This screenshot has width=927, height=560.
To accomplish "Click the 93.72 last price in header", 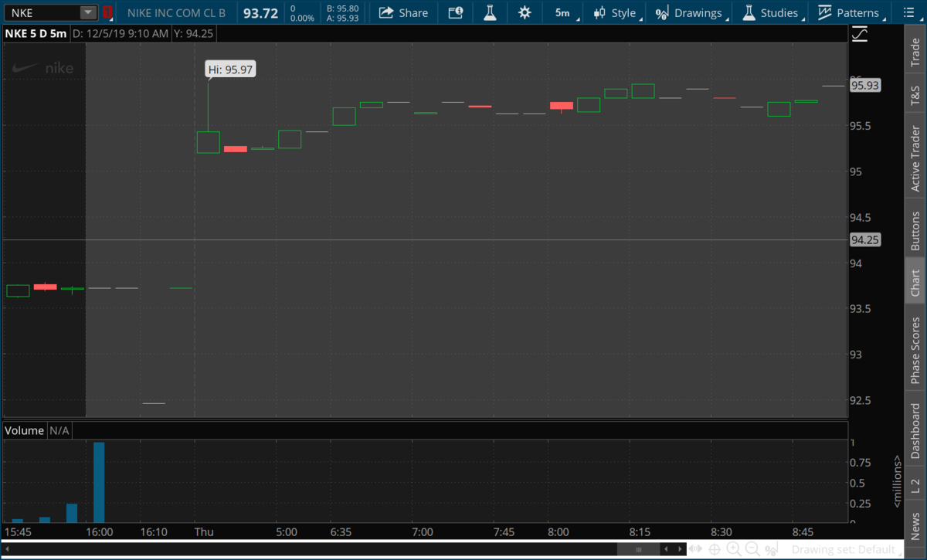I will click(260, 12).
